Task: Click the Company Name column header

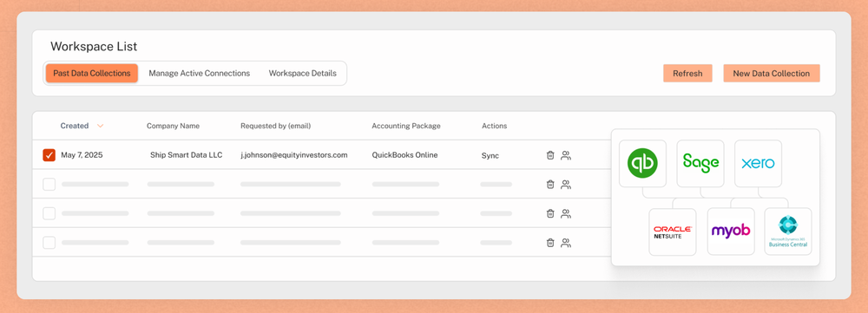Action: pyautogui.click(x=174, y=126)
